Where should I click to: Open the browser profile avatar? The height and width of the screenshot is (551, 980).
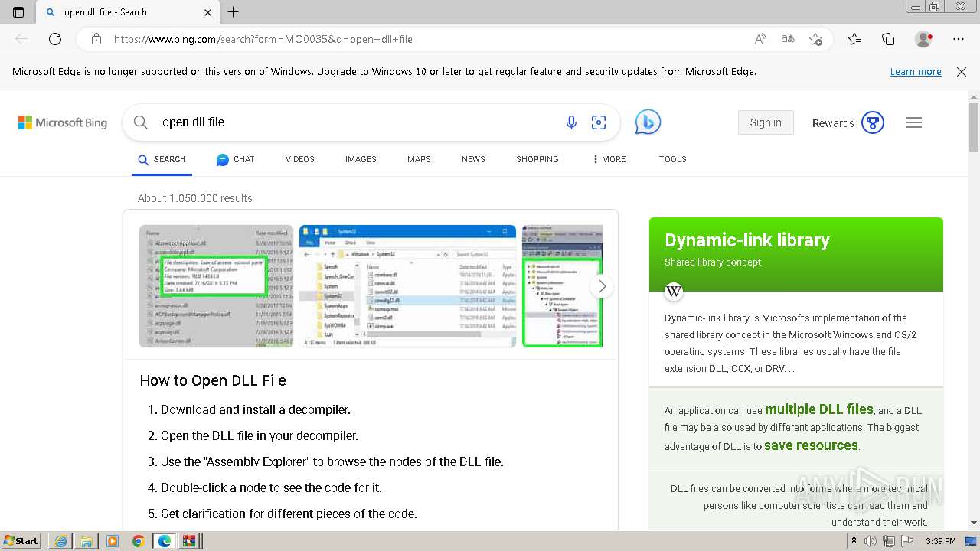924,39
